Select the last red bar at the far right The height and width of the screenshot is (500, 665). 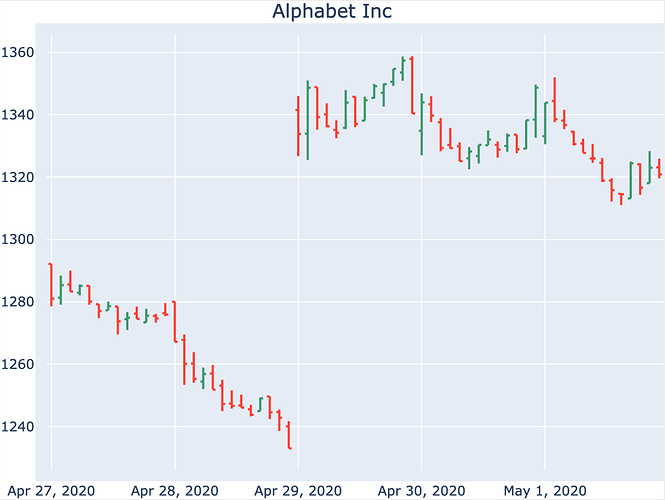[660, 168]
